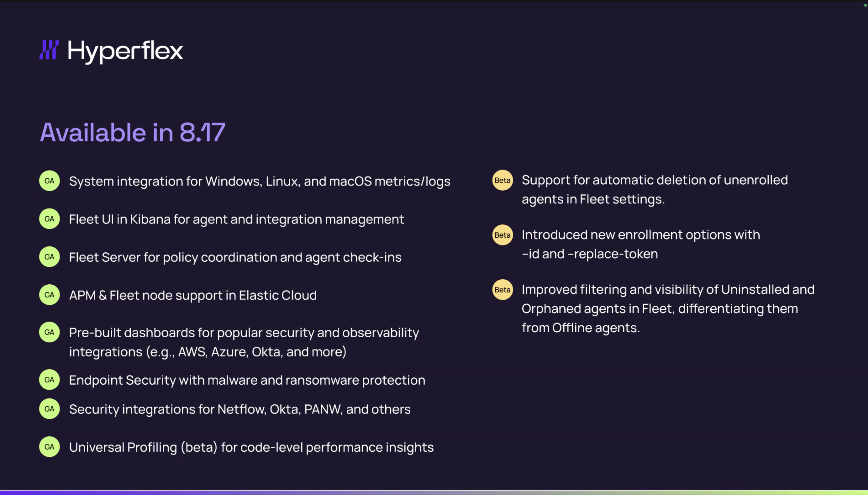Click the GA badge for Fleet Server
This screenshot has height=495, width=868.
pos(49,257)
